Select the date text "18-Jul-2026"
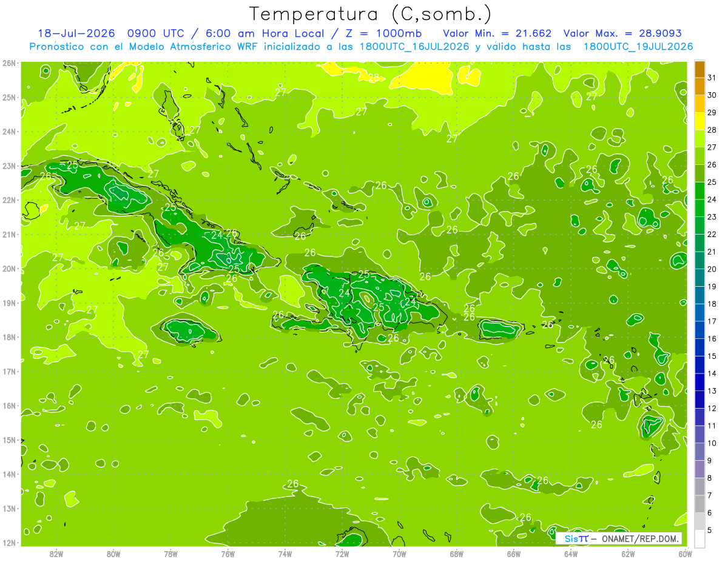This screenshot has height=562, width=728. coord(76,33)
